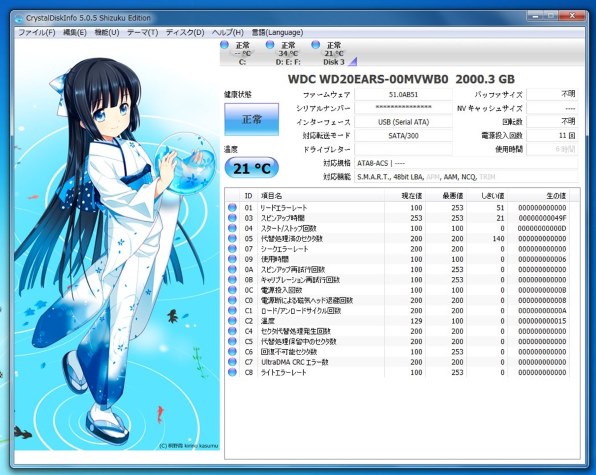596x475 pixels.
Task: Click the 生の値 column header
Action: coord(539,196)
